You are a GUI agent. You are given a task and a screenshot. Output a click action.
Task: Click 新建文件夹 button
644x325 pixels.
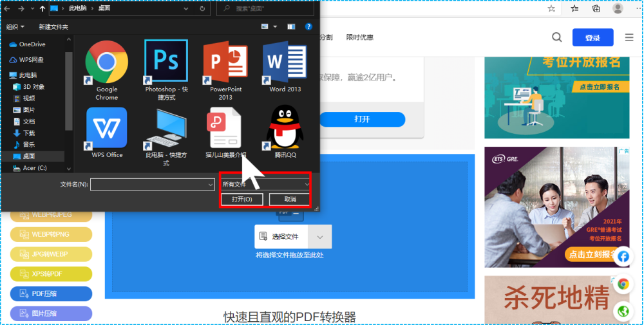pyautogui.click(x=53, y=26)
